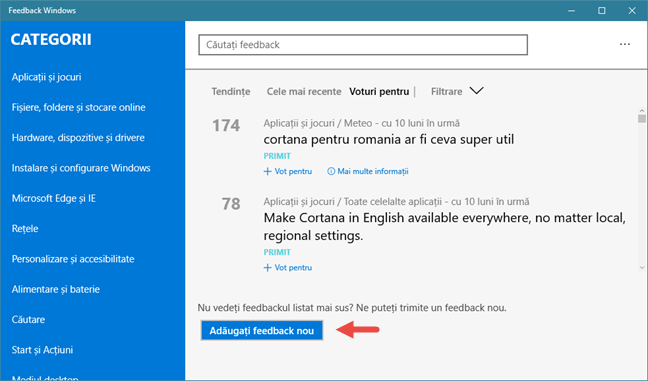Expand the Filtrare dropdown chevron

point(476,91)
